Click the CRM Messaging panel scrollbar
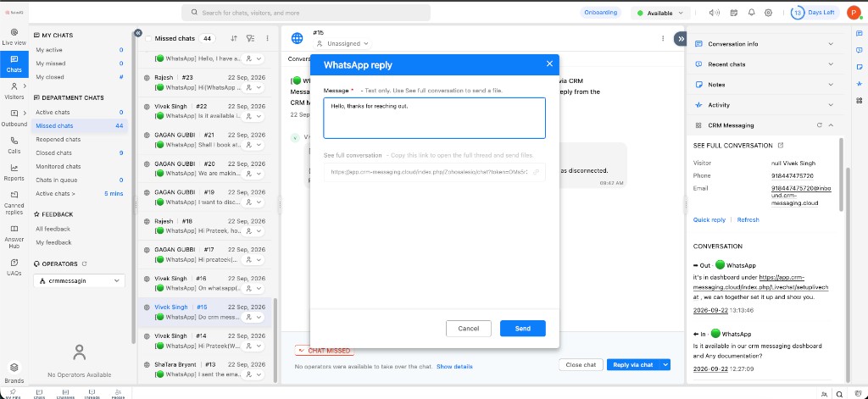Viewport: 868px width, 399px height. [x=842, y=175]
